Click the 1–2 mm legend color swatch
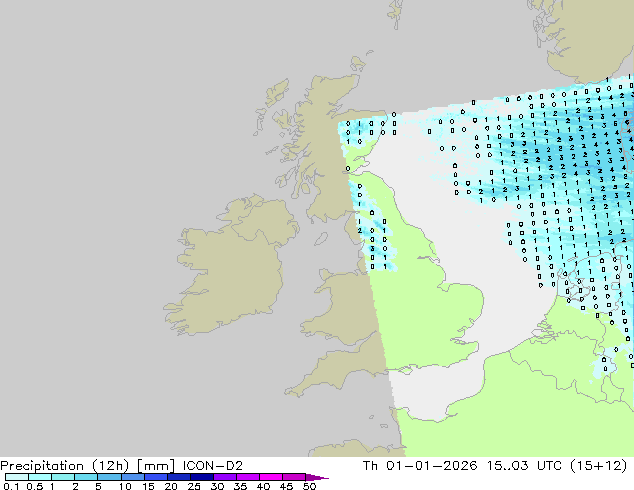Image resolution: width=634 pixels, height=490 pixels. click(x=63, y=477)
